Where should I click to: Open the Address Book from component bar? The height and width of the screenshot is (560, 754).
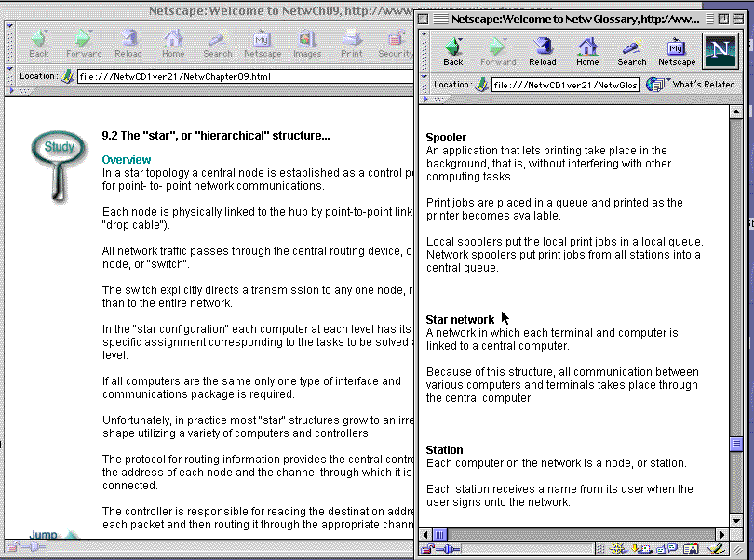[x=691, y=549]
